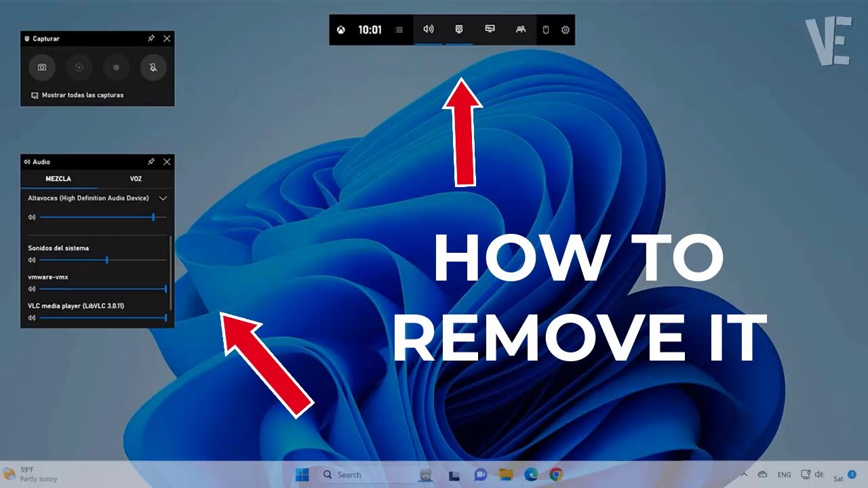Mute the Altavoces speaker icon
This screenshot has height=488, width=868.
tap(32, 218)
